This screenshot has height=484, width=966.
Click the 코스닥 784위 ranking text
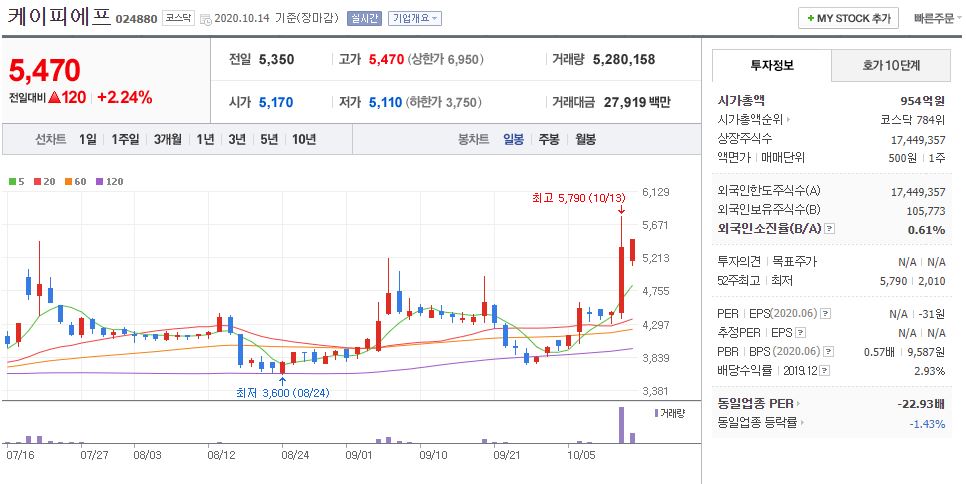913,120
